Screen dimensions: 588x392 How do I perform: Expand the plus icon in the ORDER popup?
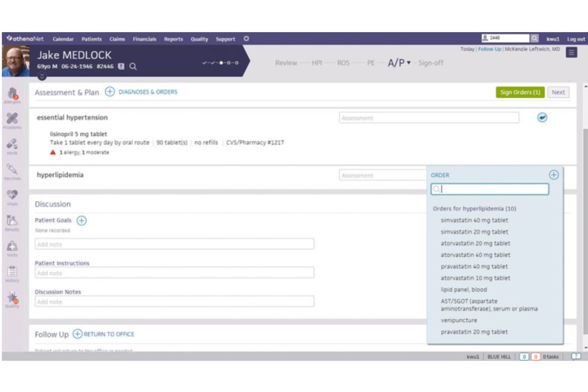553,175
